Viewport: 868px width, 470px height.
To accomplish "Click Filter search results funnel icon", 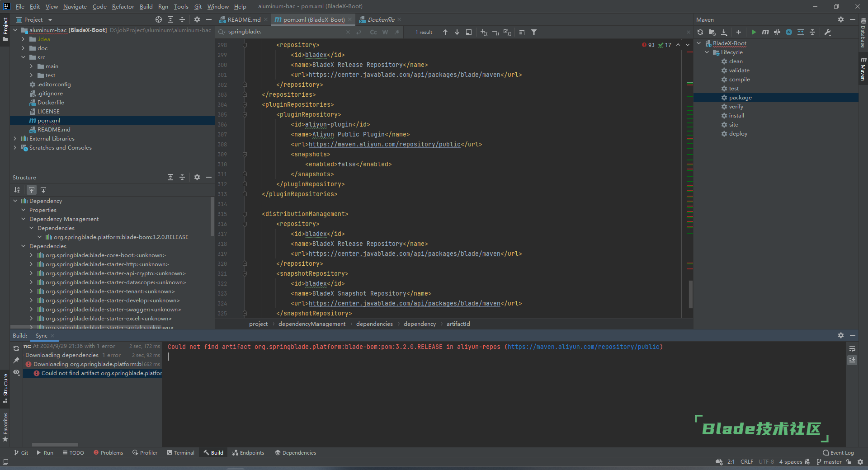I will tap(533, 32).
